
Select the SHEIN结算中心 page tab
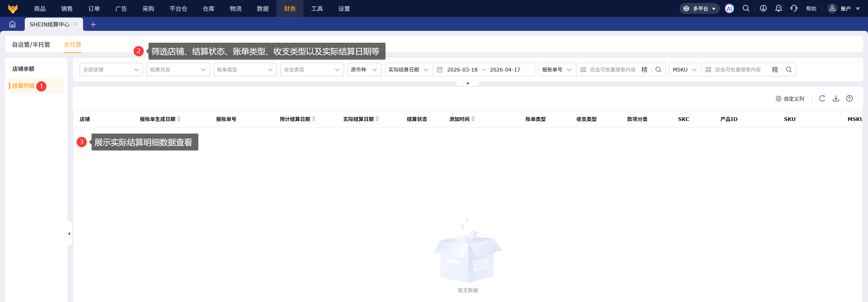click(50, 24)
